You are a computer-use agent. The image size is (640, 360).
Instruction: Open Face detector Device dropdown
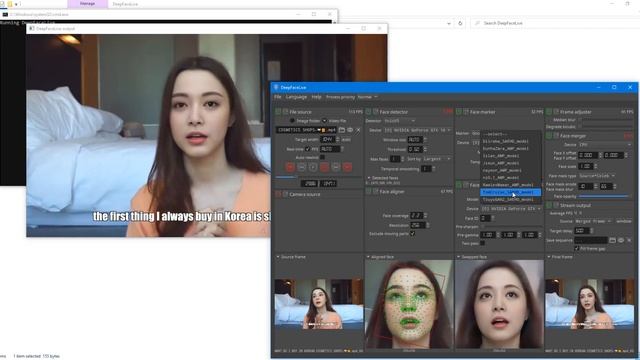pos(417,130)
